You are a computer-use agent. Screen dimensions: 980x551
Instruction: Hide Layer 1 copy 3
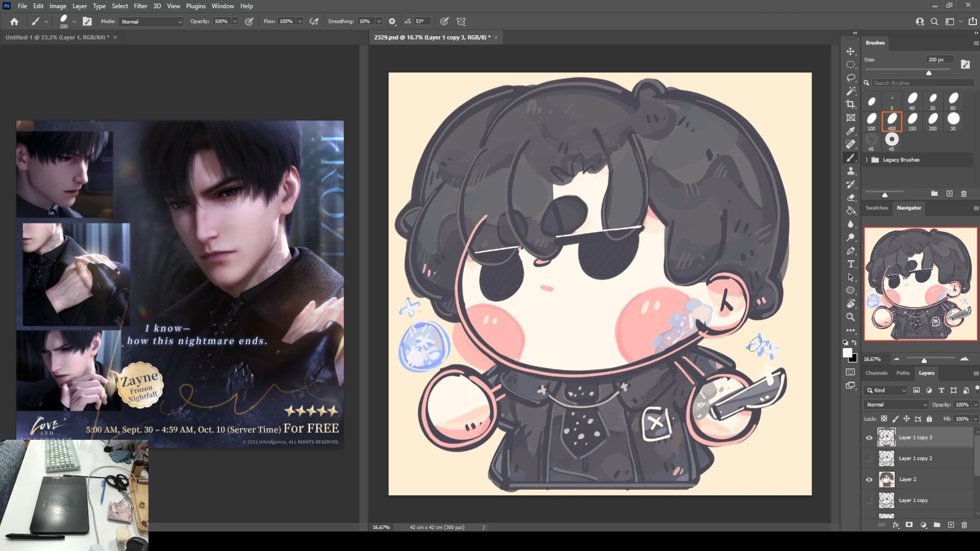[x=869, y=438]
